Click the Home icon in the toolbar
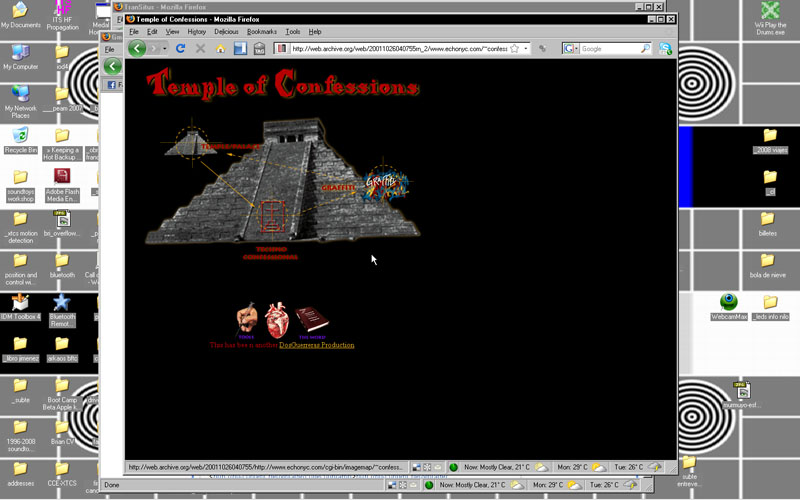Screen dimensions: 800x500 click(220, 48)
